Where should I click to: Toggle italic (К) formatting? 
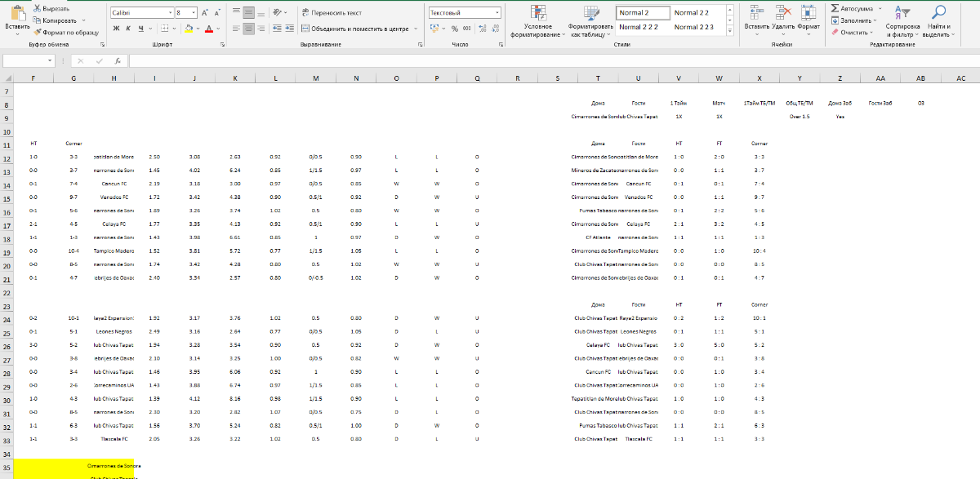click(128, 28)
